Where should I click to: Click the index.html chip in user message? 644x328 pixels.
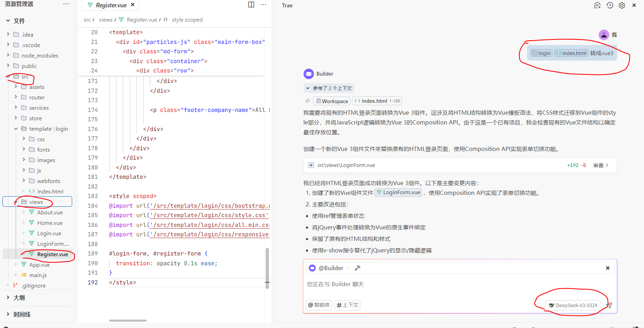(571, 53)
